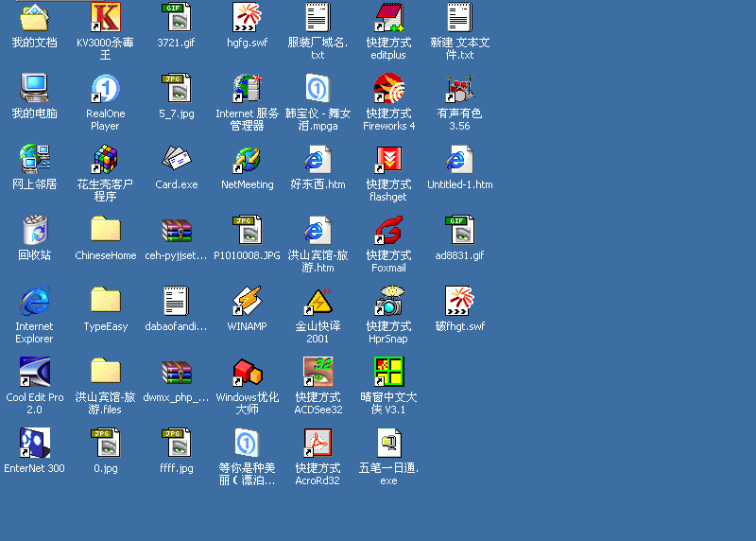
Task: Click the 我的电脑 icon
Action: [x=35, y=89]
